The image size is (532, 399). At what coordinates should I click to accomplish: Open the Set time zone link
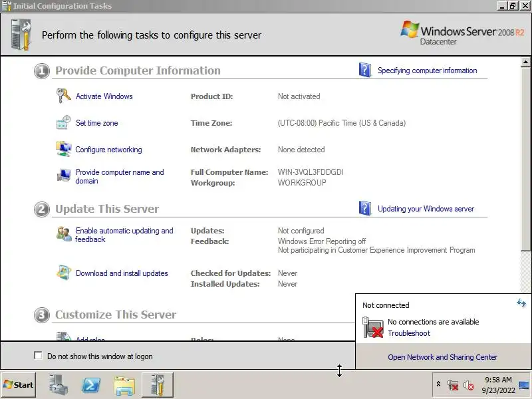[96, 123]
